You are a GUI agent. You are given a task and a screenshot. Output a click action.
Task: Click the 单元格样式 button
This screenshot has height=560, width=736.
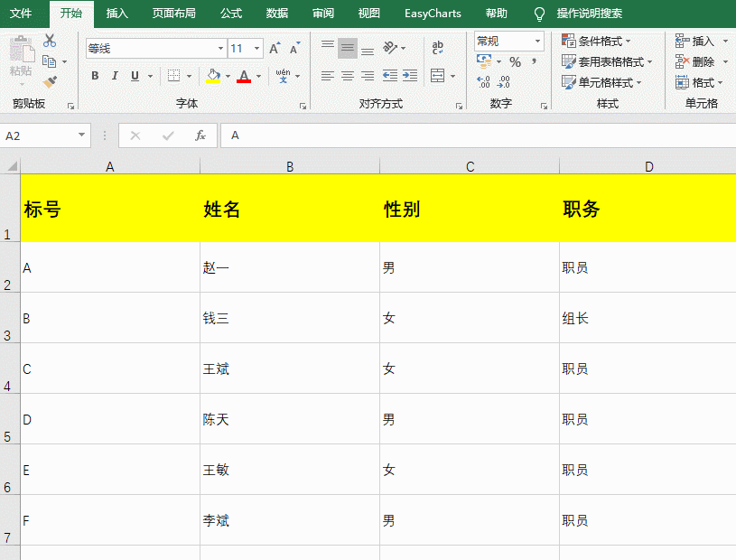point(601,82)
